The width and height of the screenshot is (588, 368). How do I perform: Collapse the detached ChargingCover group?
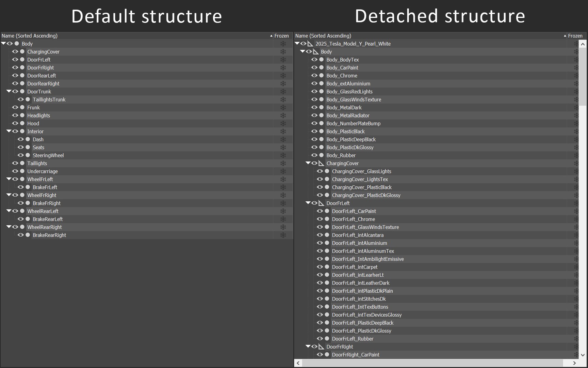308,163
